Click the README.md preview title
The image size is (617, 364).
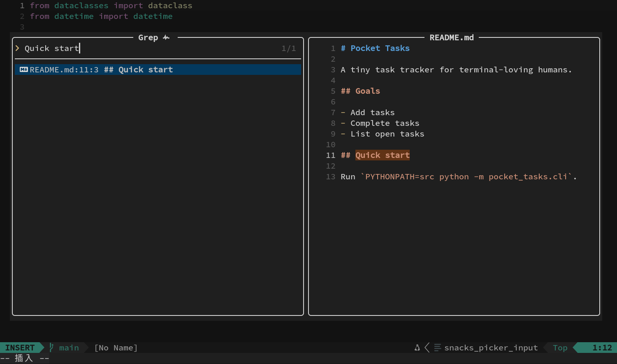click(452, 37)
